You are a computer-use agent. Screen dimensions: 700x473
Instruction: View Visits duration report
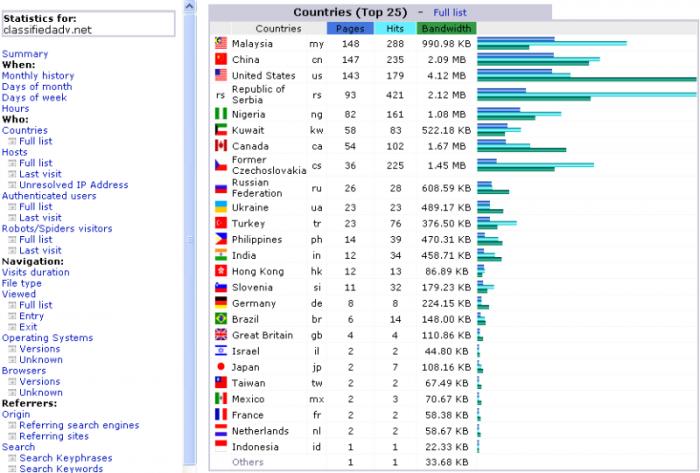pyautogui.click(x=36, y=272)
